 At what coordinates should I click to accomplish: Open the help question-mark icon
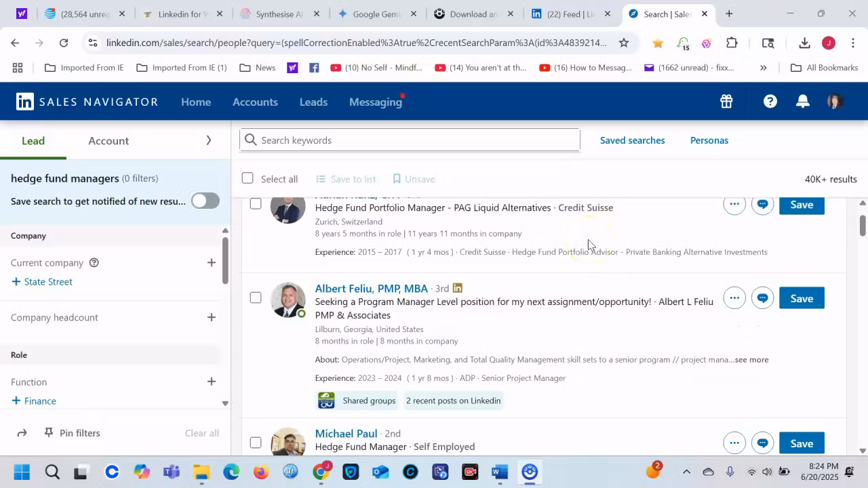click(x=770, y=101)
